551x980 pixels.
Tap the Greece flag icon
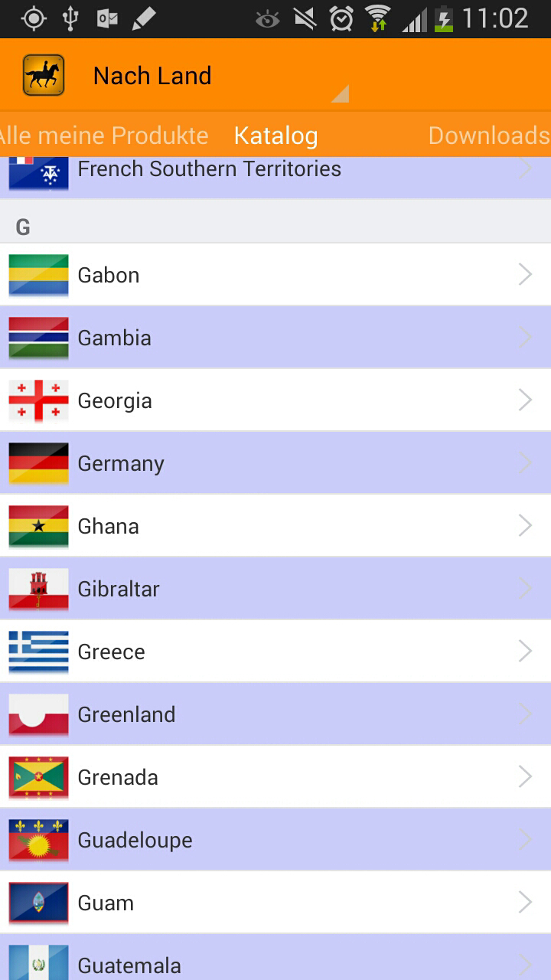pyautogui.click(x=38, y=652)
